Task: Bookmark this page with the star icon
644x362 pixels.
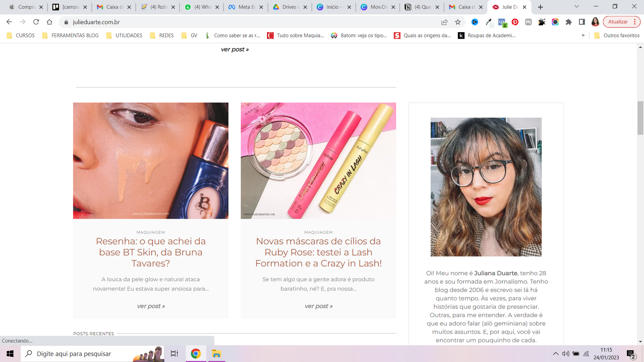Action: pyautogui.click(x=458, y=22)
